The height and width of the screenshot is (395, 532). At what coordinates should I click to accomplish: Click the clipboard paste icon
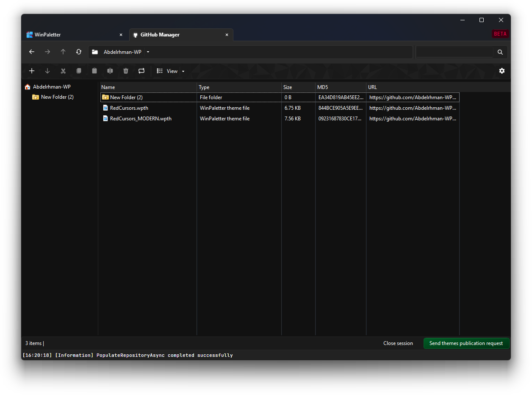[94, 71]
